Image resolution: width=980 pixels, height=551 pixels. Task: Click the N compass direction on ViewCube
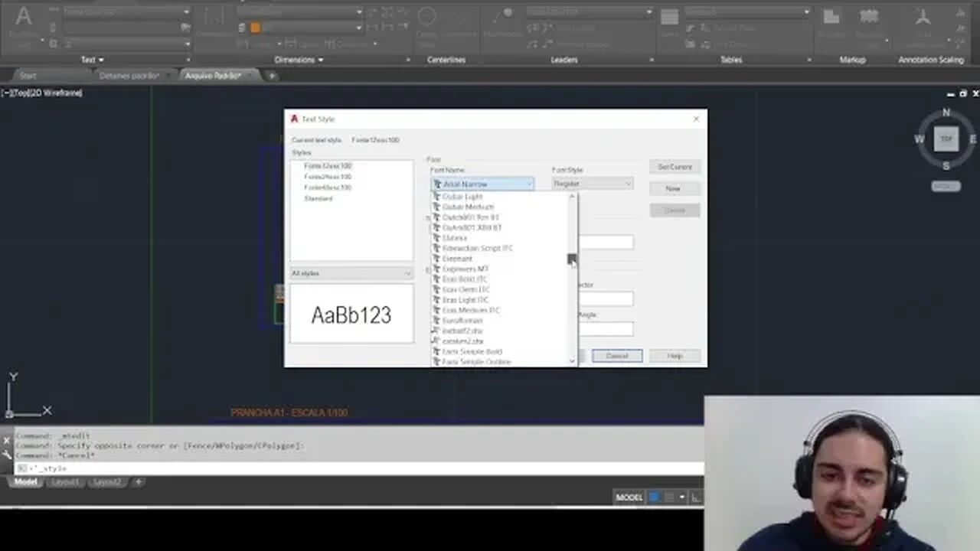click(946, 112)
